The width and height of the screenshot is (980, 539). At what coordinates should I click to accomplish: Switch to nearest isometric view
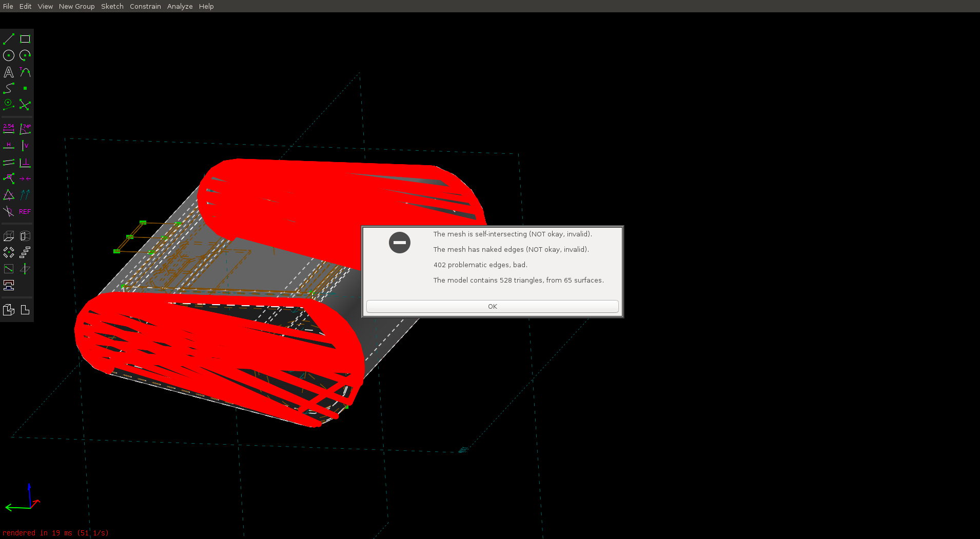pyautogui.click(x=9, y=310)
